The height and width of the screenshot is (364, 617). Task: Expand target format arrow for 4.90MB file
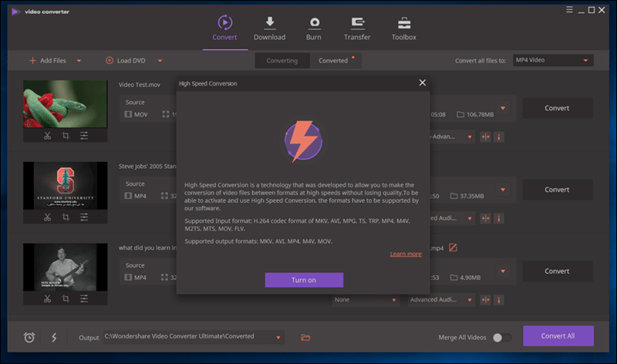[503, 271]
